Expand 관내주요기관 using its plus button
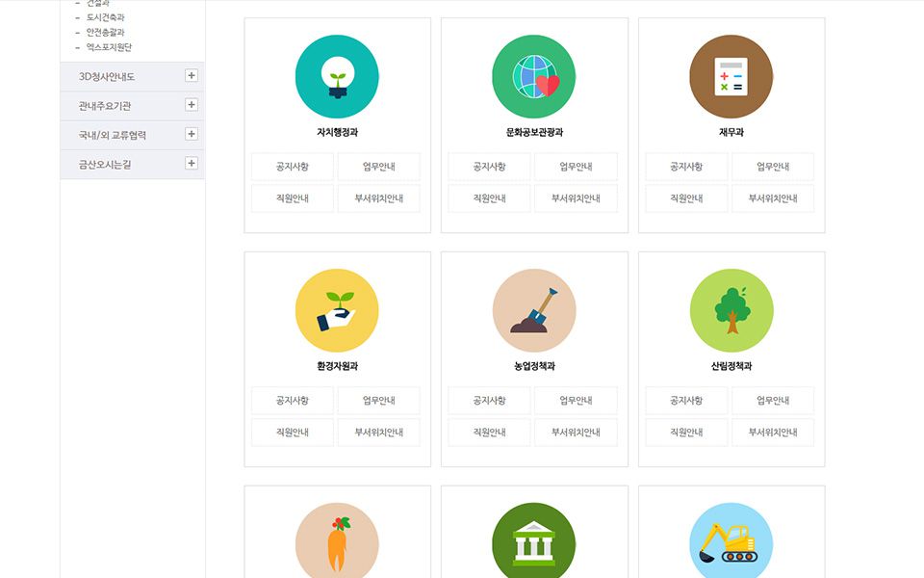 pos(191,105)
